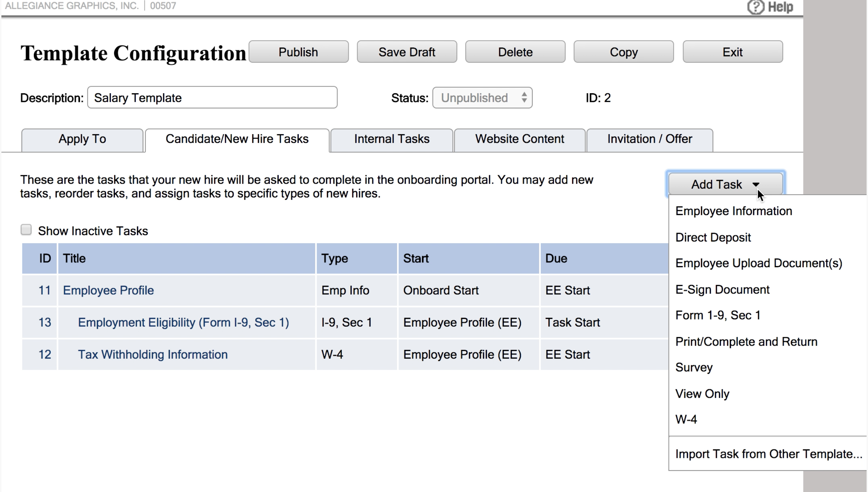Switch to the Internal Tasks tab
Viewport: 868px width, 492px height.
click(391, 139)
